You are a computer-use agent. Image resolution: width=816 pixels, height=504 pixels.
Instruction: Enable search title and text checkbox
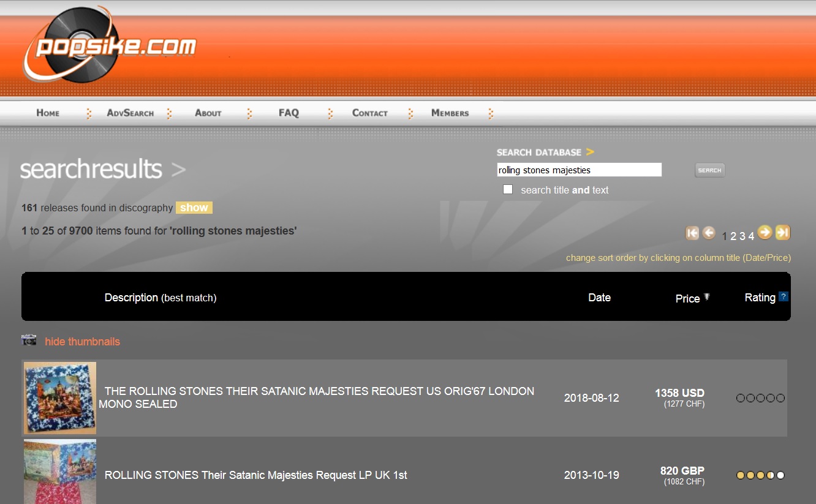508,189
